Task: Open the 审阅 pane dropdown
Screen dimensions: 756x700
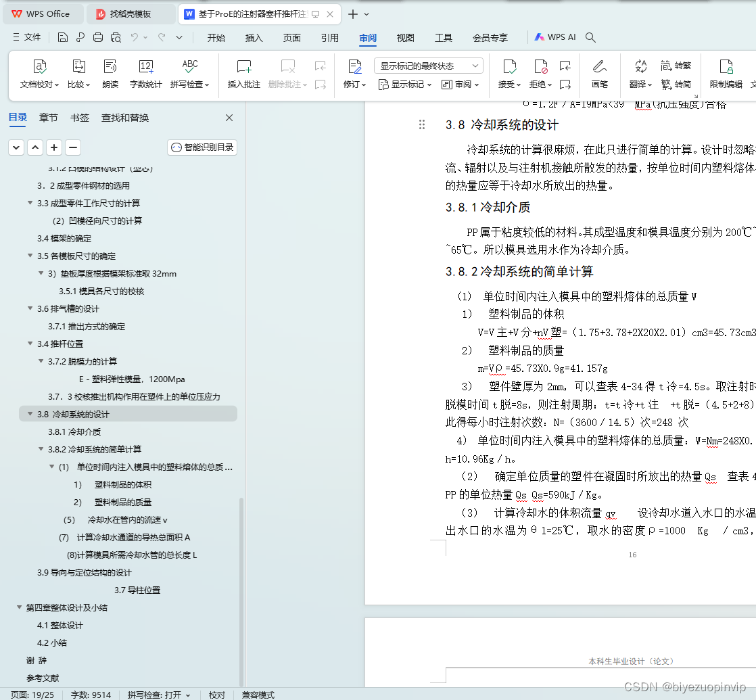Action: point(460,85)
